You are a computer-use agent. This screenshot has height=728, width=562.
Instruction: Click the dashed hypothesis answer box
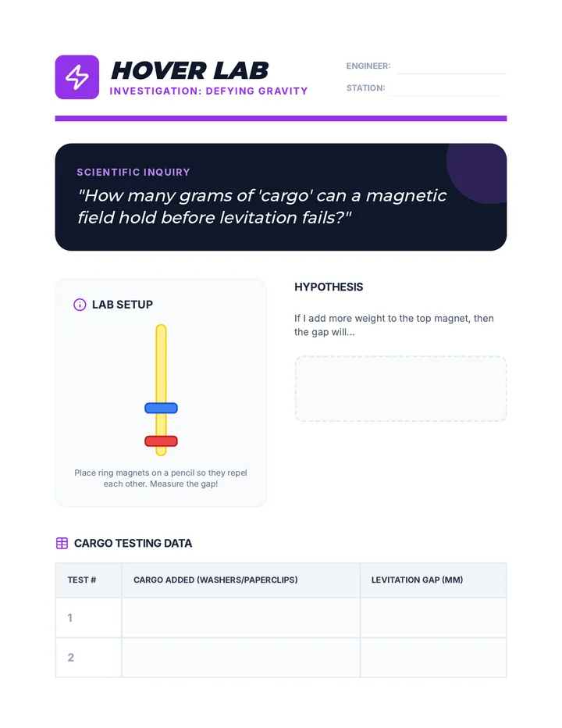(x=400, y=389)
